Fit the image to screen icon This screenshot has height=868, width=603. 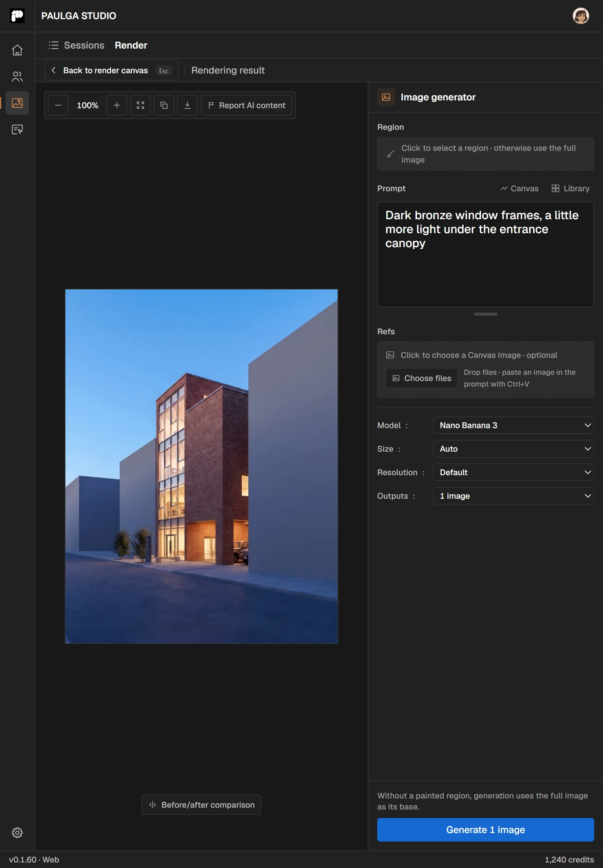[140, 106]
